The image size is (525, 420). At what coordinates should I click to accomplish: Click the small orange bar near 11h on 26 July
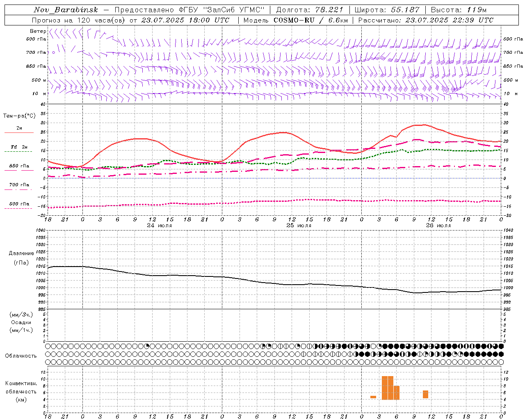pos(426,395)
